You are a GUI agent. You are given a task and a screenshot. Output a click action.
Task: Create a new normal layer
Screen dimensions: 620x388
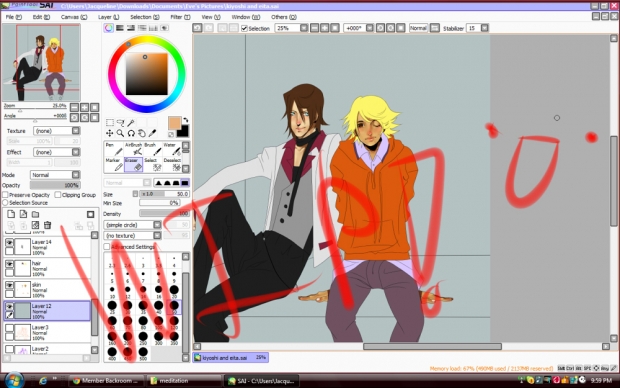[11, 214]
